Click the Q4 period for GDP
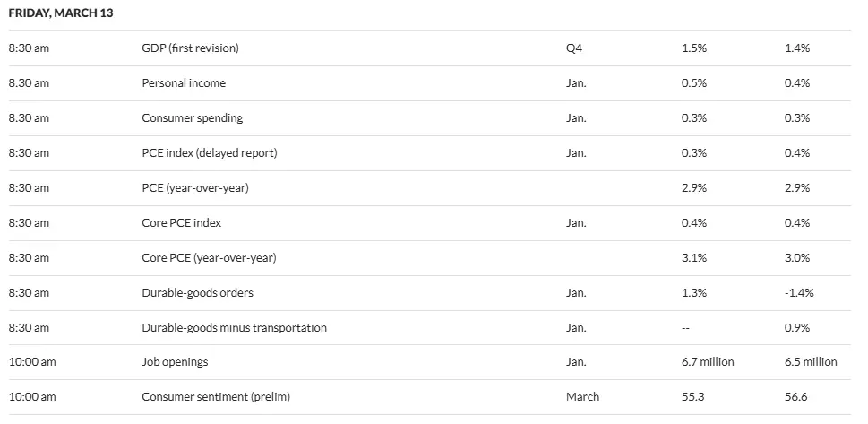The width and height of the screenshot is (868, 424). pos(574,48)
